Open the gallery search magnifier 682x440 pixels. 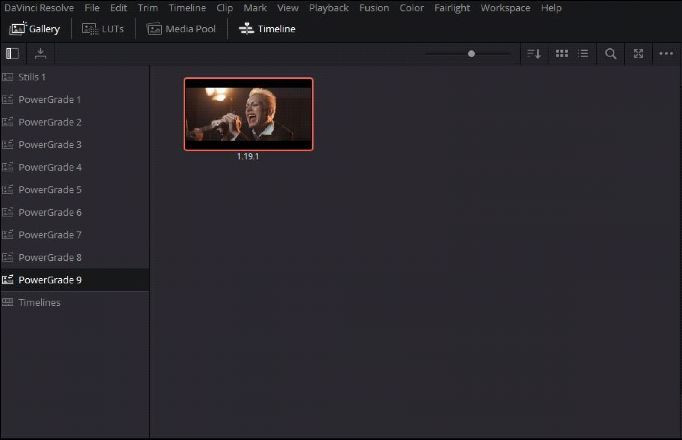click(611, 54)
